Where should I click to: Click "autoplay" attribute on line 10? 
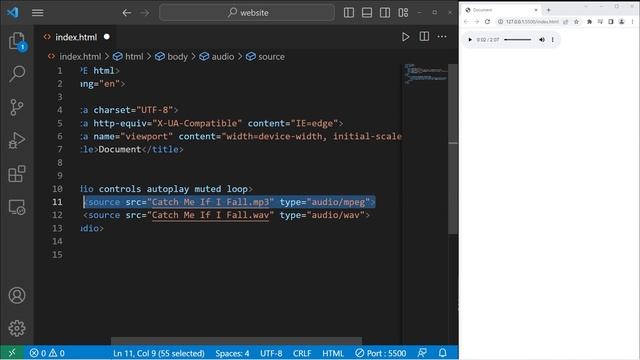pos(168,189)
